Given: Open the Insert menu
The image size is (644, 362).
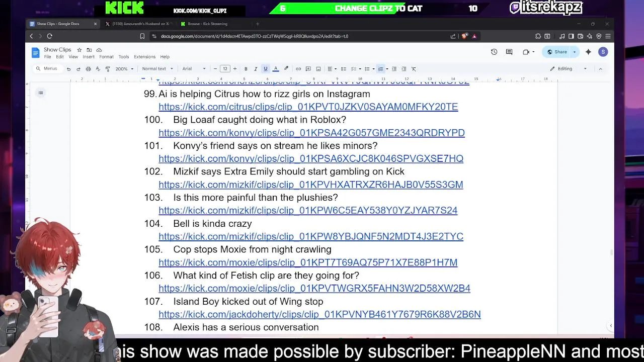Looking at the screenshot, I should pyautogui.click(x=89, y=57).
